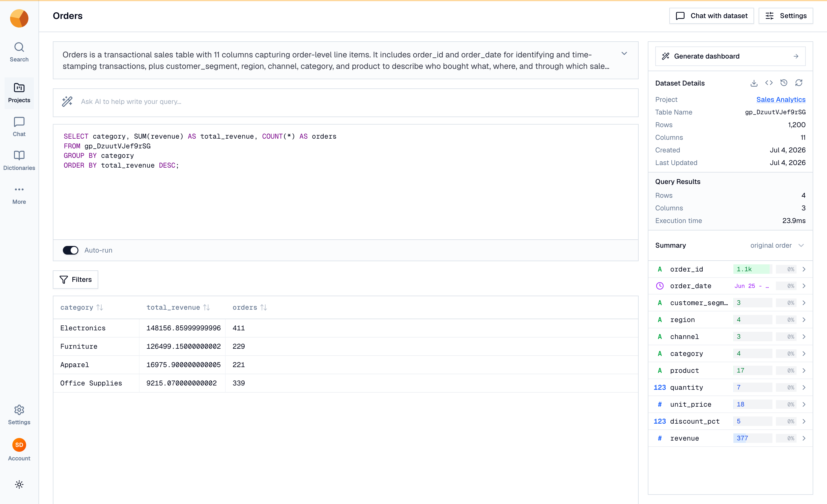Click Chat with dataset button

pyautogui.click(x=712, y=16)
